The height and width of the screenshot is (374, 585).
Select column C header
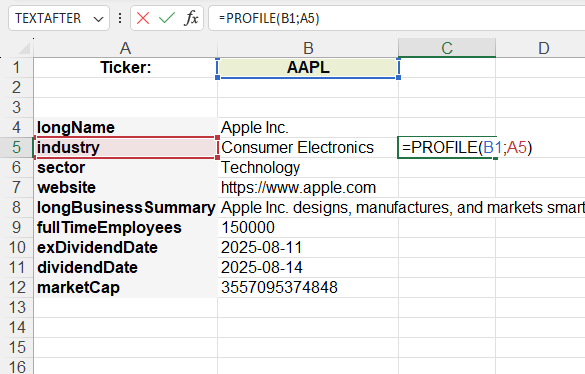point(447,48)
